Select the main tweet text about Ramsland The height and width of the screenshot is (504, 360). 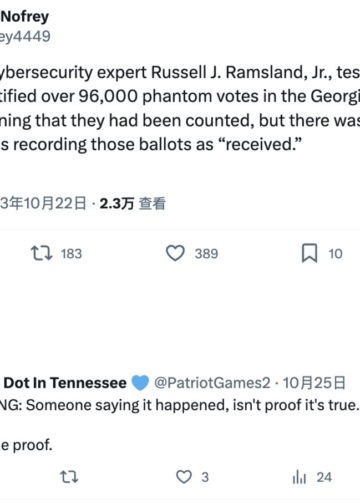(x=180, y=108)
